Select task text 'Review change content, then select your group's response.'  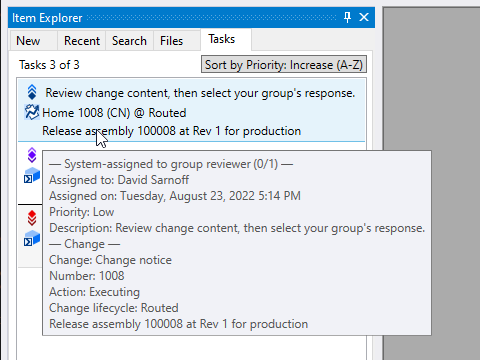pyautogui.click(x=200, y=93)
